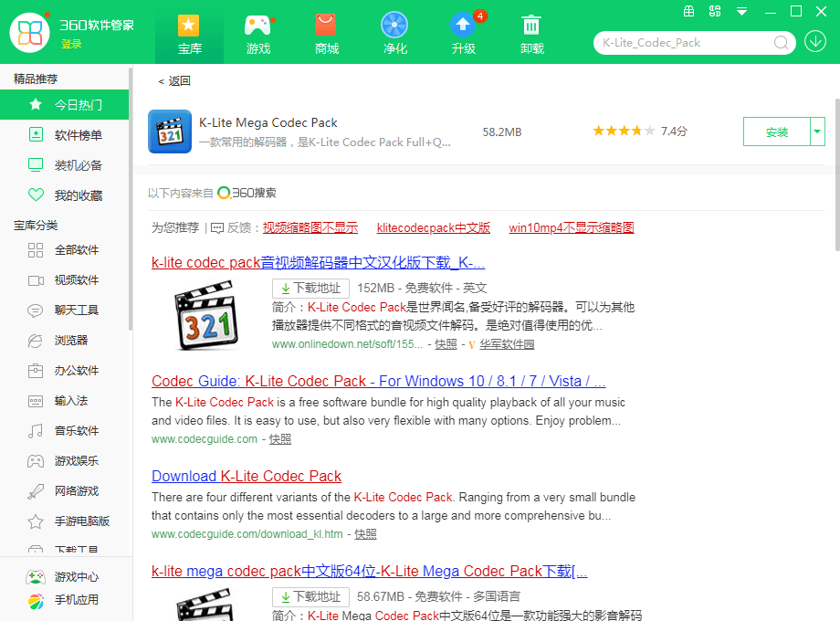Select 浏览器 category
This screenshot has height=621, width=840.
64,341
